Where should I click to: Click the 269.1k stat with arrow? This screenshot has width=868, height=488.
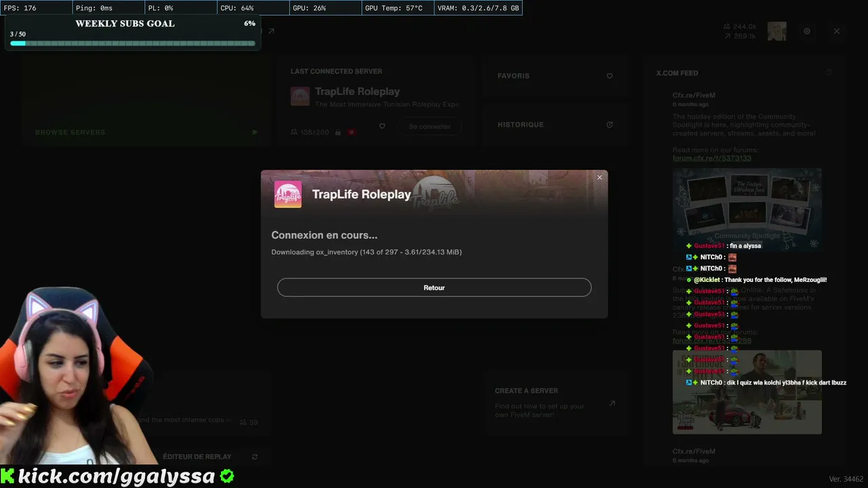pos(740,37)
